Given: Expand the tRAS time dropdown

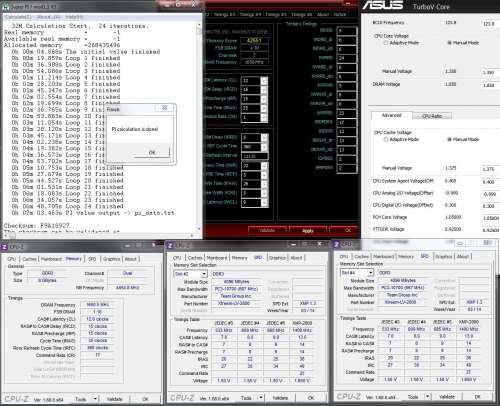Looking at the screenshot, I should click(264, 108).
